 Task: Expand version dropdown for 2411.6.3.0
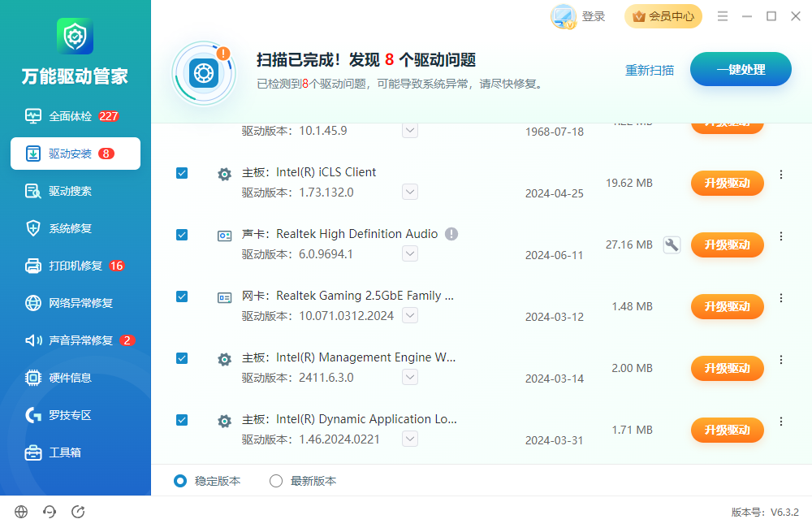coord(410,377)
